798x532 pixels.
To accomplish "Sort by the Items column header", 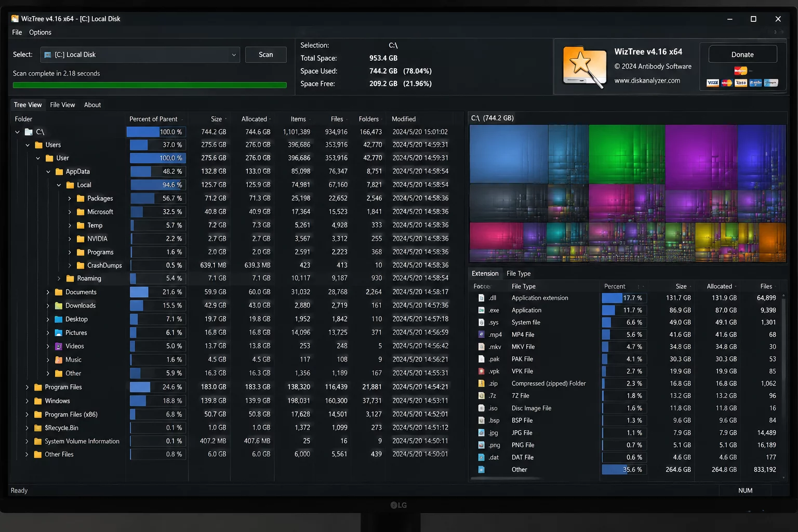I will [298, 119].
